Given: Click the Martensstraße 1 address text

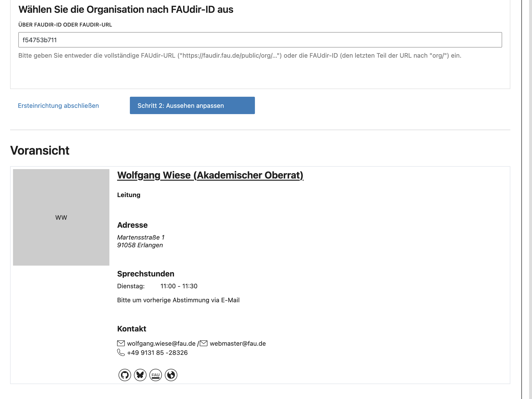Looking at the screenshot, I should pyautogui.click(x=141, y=237).
